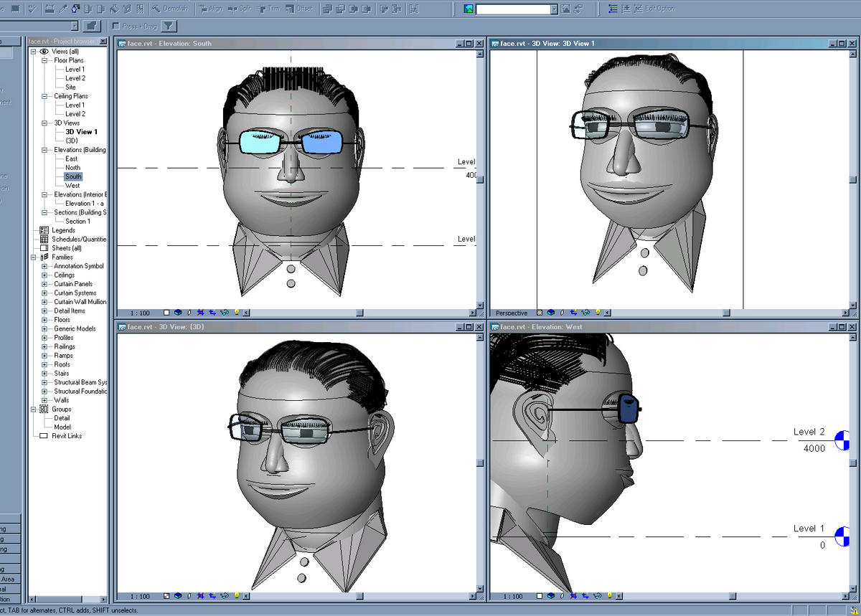
Task: Toggle shadows in the 3D View 1 viewport
Action: pyautogui.click(x=562, y=313)
